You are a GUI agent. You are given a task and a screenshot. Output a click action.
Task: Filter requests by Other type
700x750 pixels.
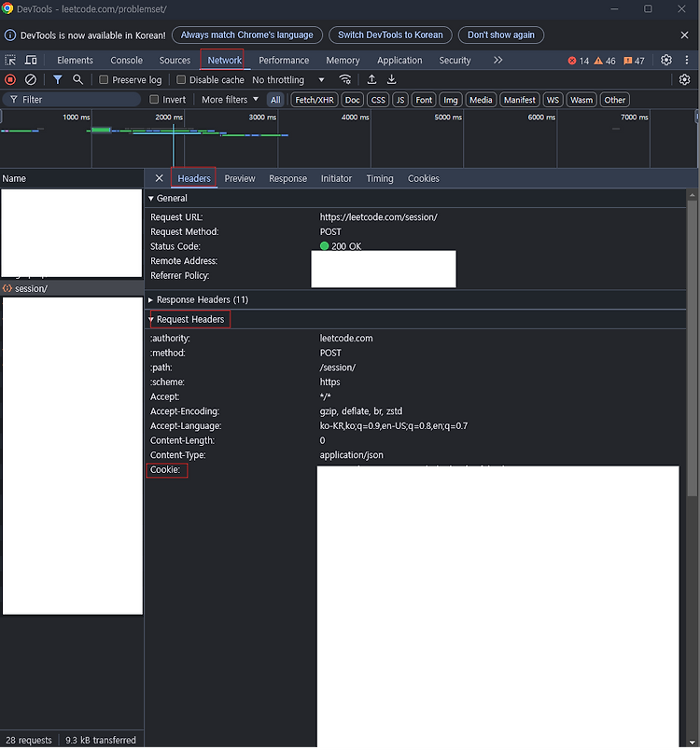[x=614, y=100]
